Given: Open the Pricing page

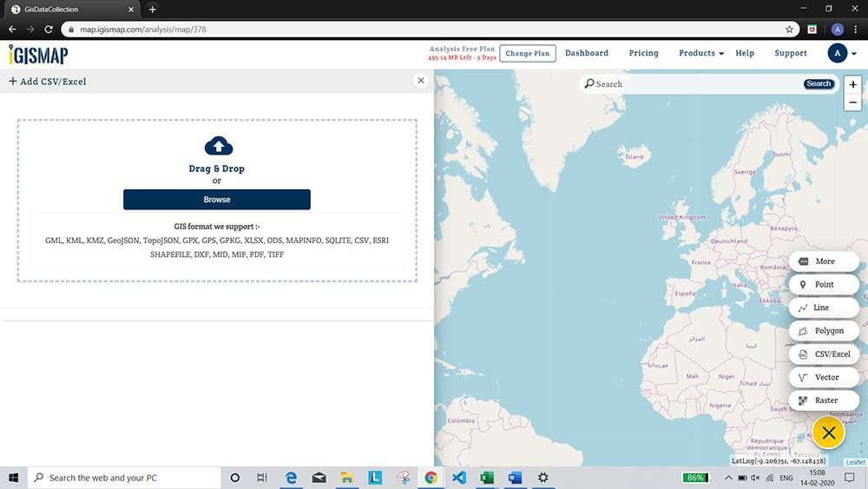Looking at the screenshot, I should click(644, 53).
